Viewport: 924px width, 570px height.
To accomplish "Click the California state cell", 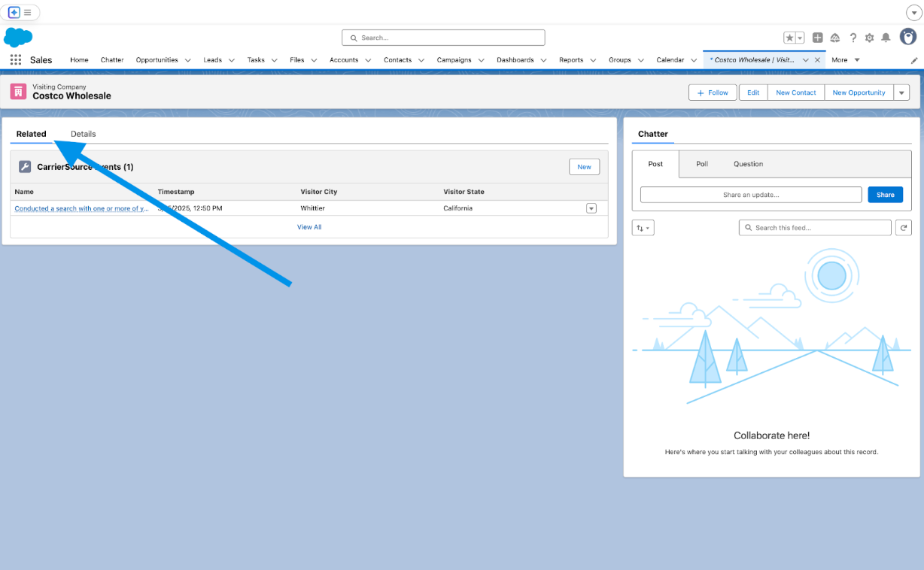I will coord(458,208).
